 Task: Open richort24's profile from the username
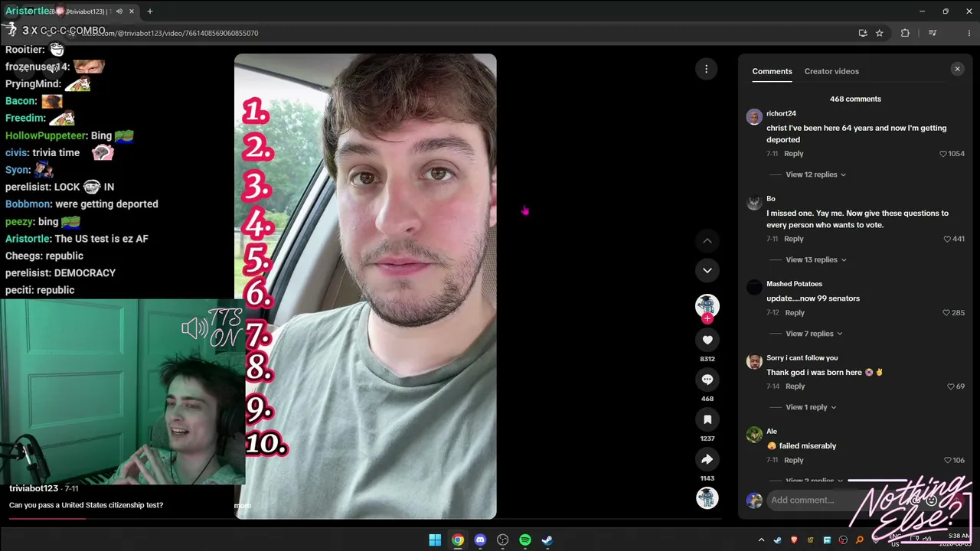click(x=781, y=113)
